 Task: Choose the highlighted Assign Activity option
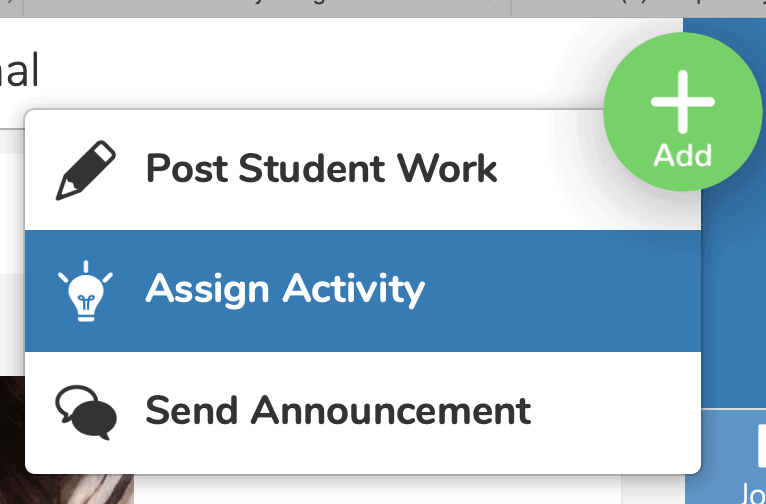coord(362,291)
